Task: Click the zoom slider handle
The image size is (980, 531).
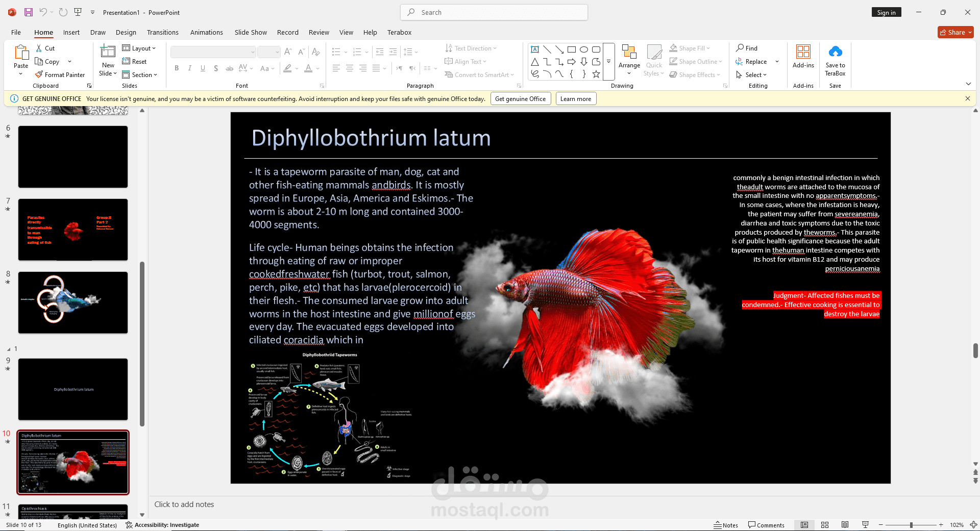Action: pyautogui.click(x=911, y=525)
